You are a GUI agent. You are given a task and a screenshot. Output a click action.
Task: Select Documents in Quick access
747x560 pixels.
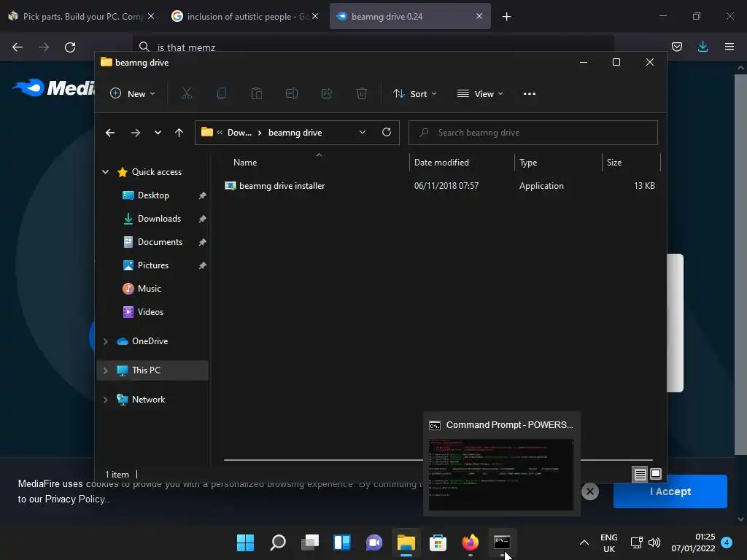pyautogui.click(x=160, y=242)
